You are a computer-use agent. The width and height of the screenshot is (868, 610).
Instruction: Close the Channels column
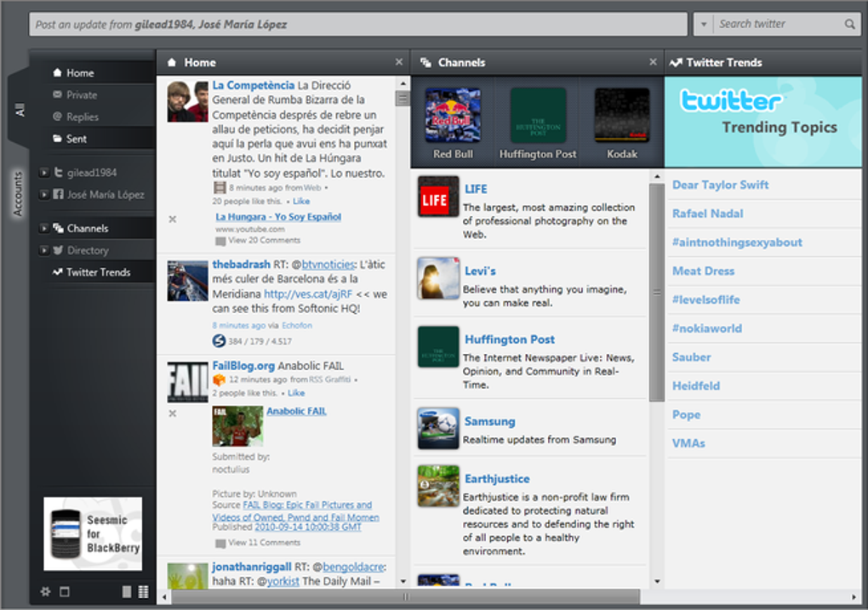654,62
